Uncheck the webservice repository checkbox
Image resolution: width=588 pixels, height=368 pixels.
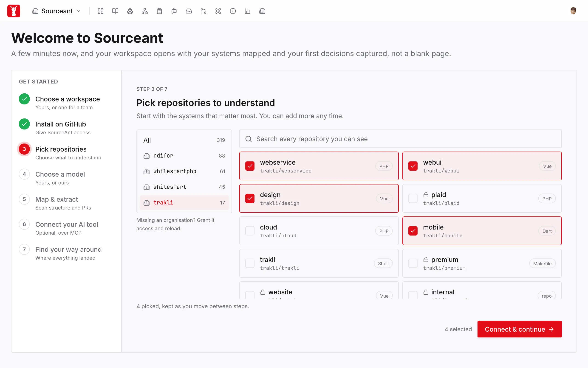[250, 166]
